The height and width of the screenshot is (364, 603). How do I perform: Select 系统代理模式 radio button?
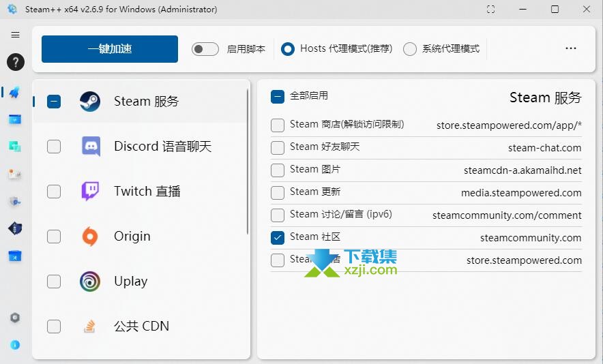point(409,49)
